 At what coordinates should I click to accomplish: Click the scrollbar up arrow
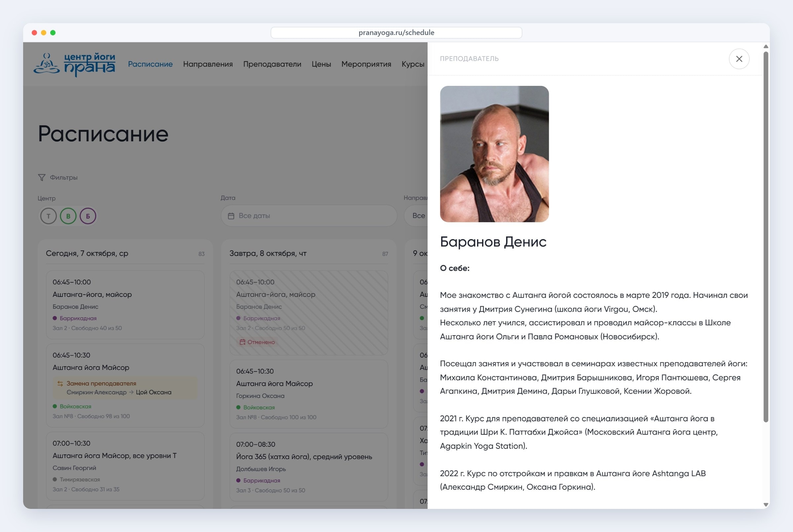coord(766,47)
